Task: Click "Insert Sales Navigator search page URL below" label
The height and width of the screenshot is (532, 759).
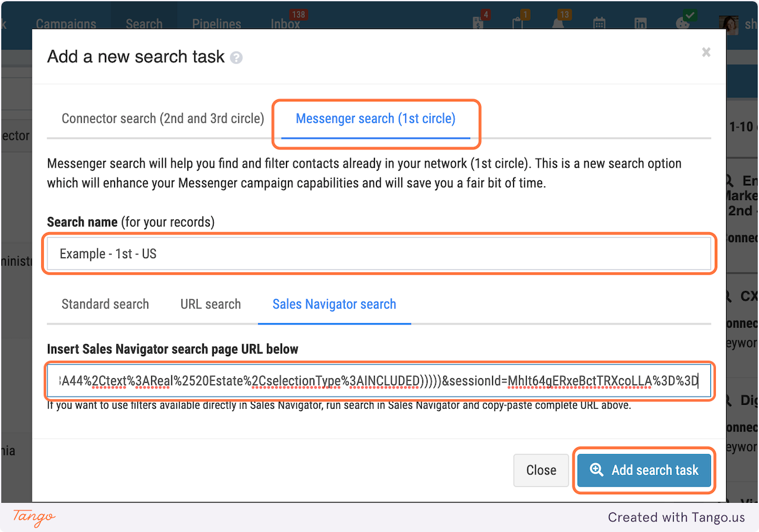Action: tap(173, 349)
